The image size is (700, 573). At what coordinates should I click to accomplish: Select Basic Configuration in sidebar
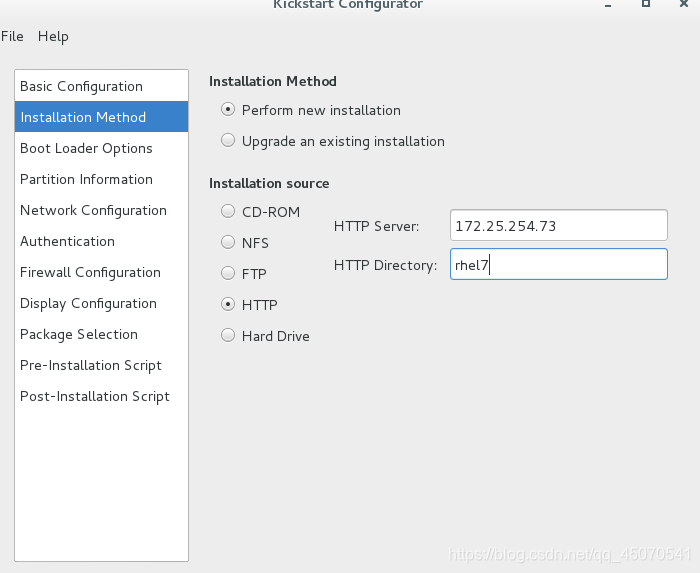101,86
